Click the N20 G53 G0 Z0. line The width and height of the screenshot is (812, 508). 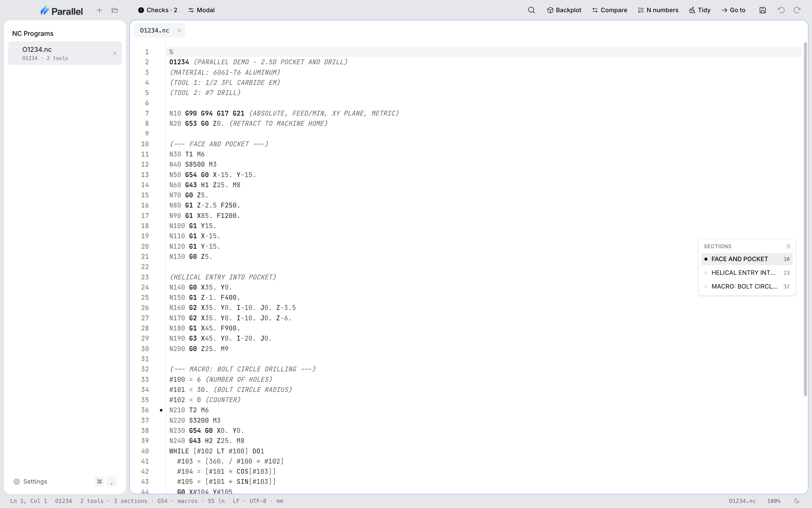249,123
